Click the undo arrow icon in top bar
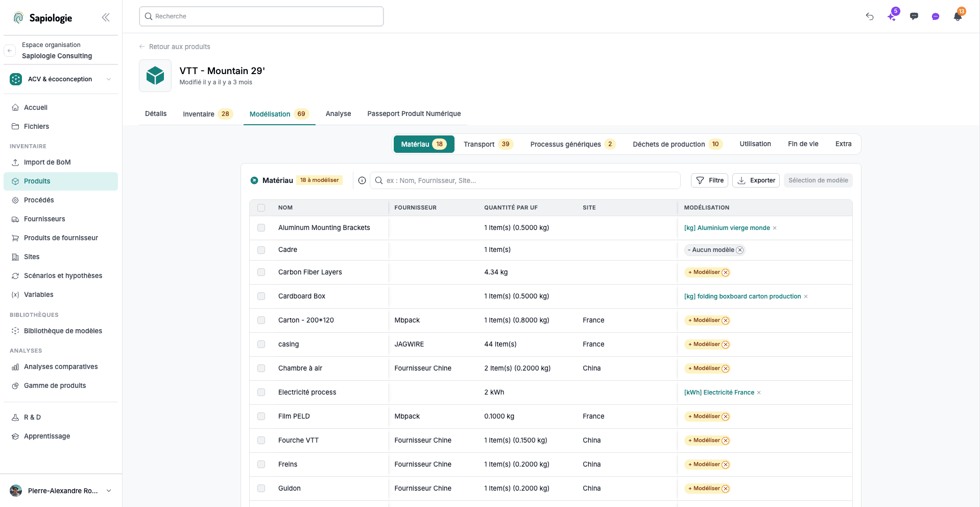 (x=870, y=16)
